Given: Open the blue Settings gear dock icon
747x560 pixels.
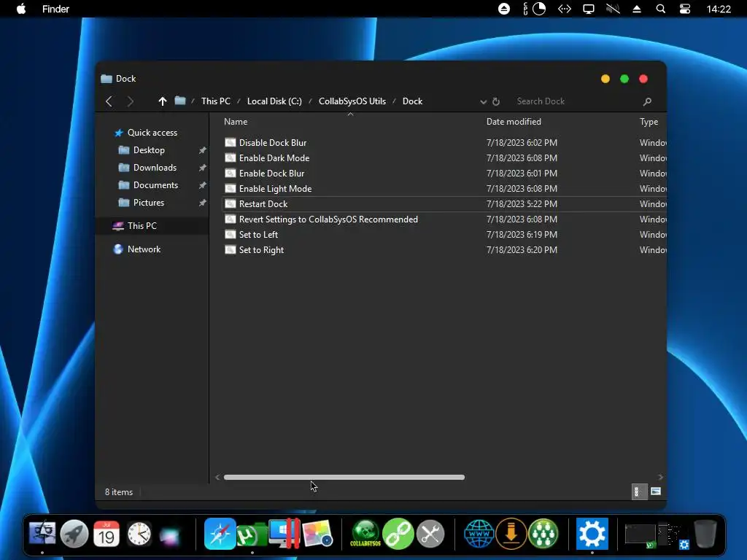Looking at the screenshot, I should (592, 533).
